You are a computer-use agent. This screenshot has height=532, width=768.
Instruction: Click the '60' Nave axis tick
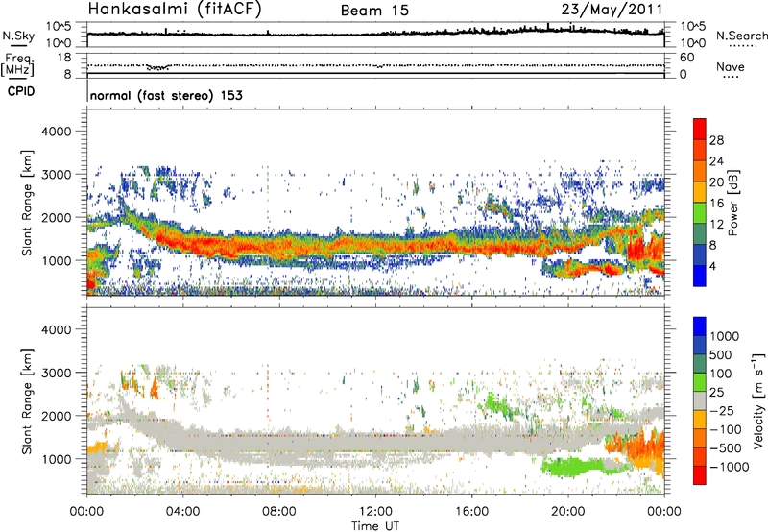click(687, 58)
